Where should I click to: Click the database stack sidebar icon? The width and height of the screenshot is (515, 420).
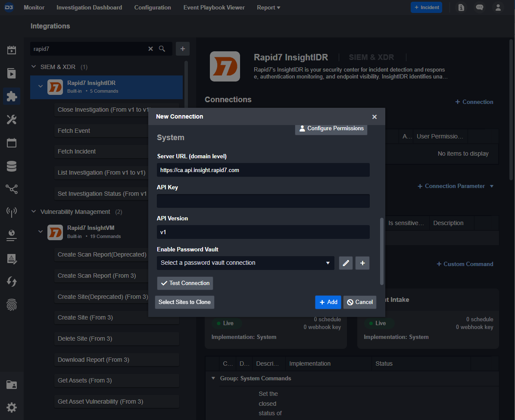[12, 166]
